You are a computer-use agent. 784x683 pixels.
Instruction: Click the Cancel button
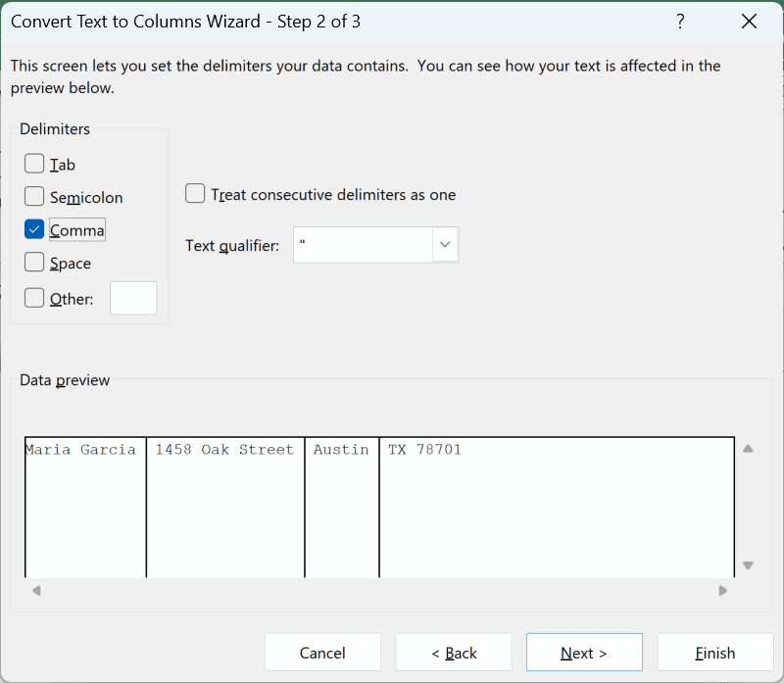(322, 653)
